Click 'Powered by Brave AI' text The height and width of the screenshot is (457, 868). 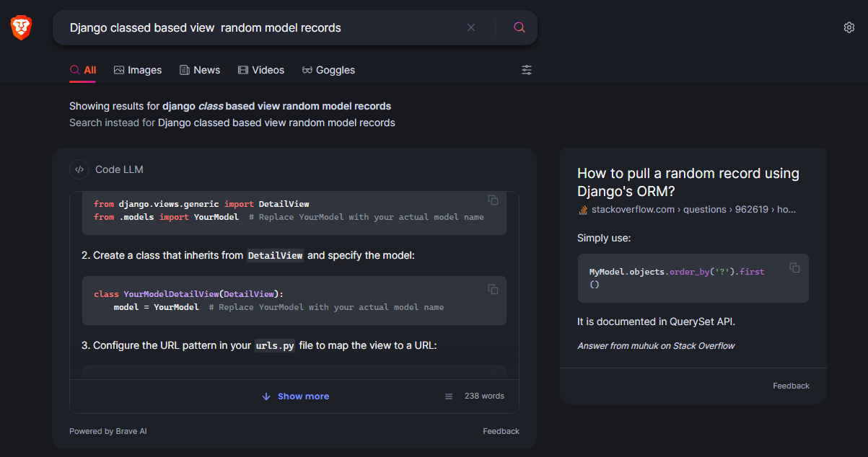click(x=108, y=431)
